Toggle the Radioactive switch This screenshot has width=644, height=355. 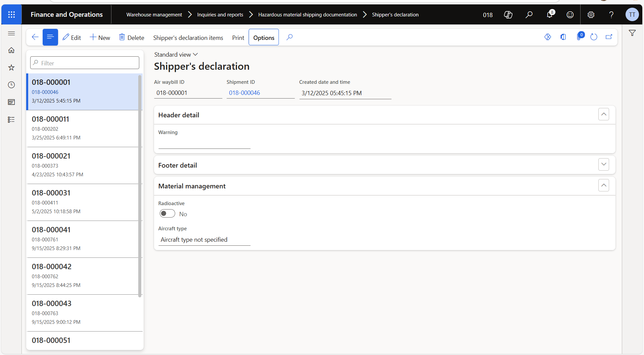tap(167, 214)
